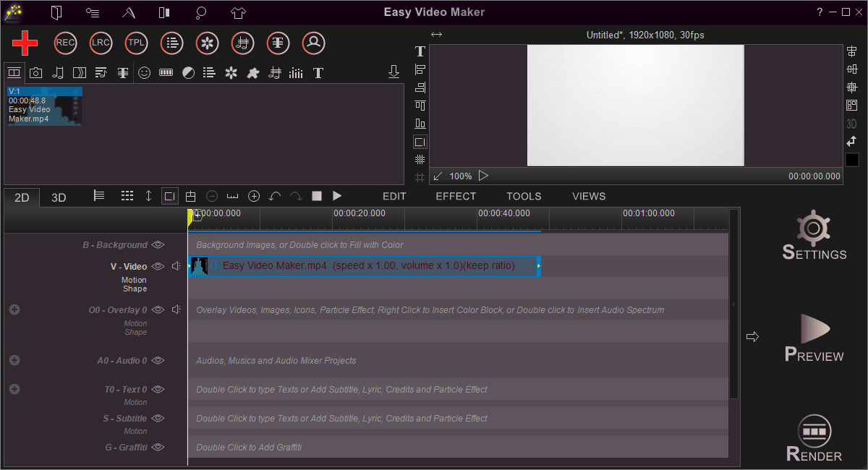Click the help question mark in title bar
The height and width of the screenshot is (470, 868).
point(820,12)
